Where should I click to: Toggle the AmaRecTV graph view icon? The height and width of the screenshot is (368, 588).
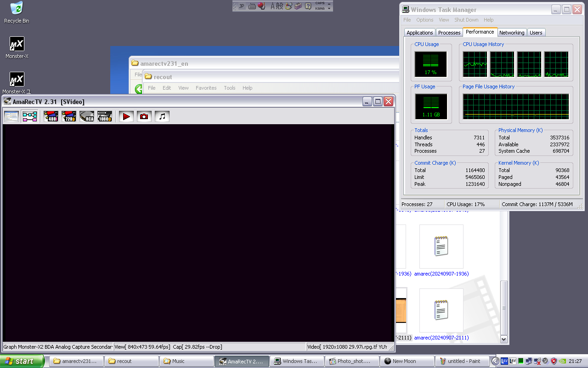pos(30,116)
